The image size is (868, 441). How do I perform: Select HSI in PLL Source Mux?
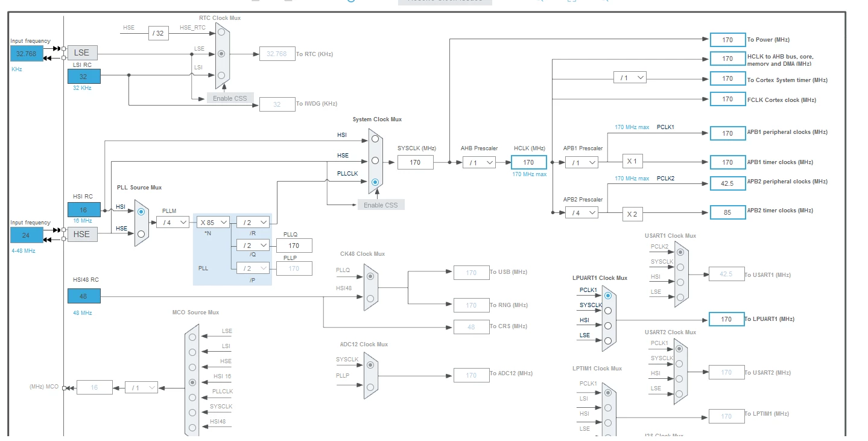[141, 212]
